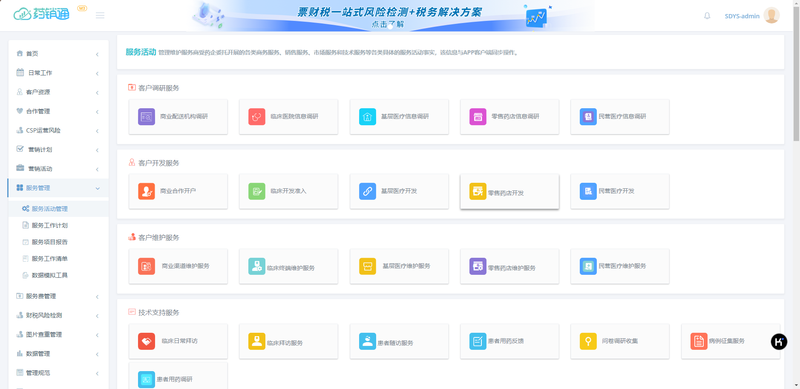
Task: Open the 临床日常拜访 handshake icon
Action: [146, 341]
